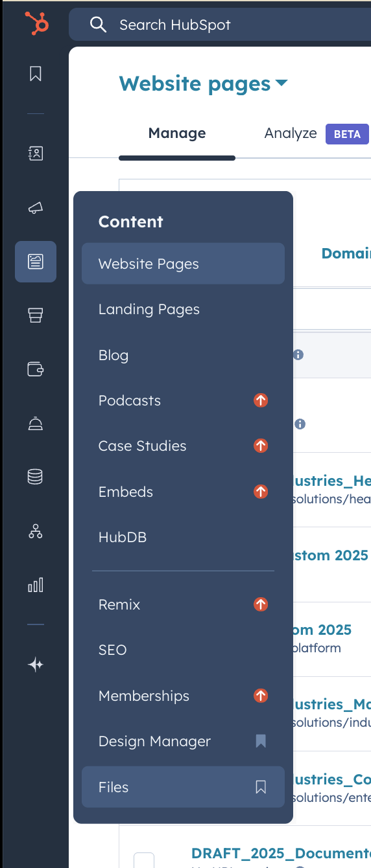Switch to the Manage tab
The image size is (371, 868).
tap(177, 133)
